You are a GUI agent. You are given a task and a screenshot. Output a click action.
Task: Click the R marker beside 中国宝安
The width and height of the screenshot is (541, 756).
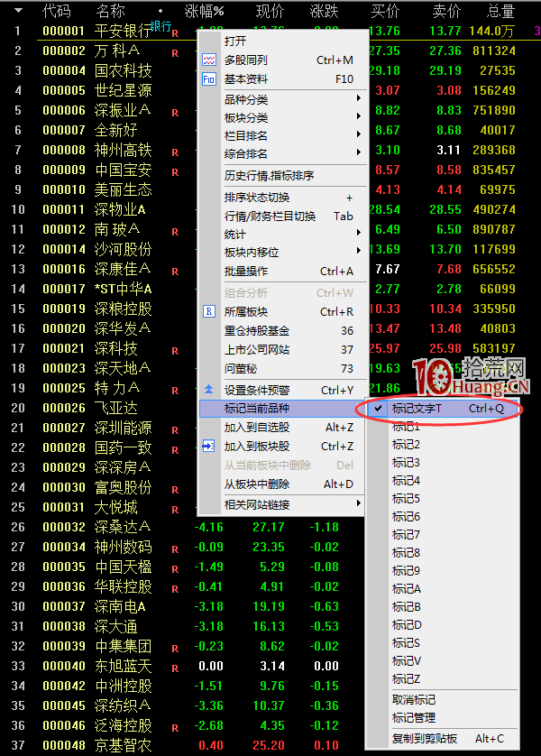coord(175,172)
